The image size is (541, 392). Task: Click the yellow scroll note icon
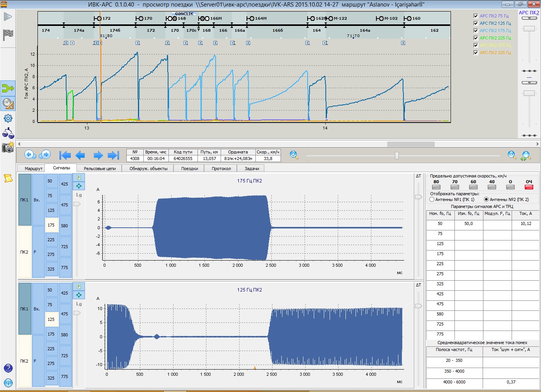(x=8, y=178)
